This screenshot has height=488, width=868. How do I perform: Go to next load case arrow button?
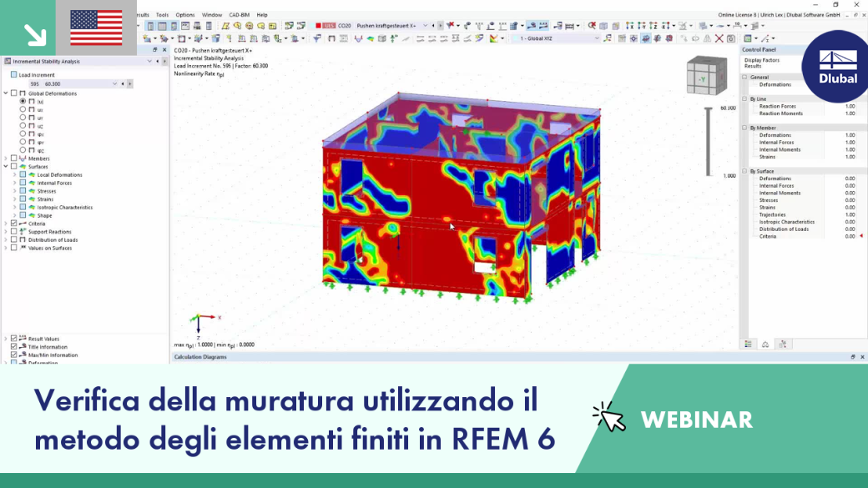click(440, 26)
